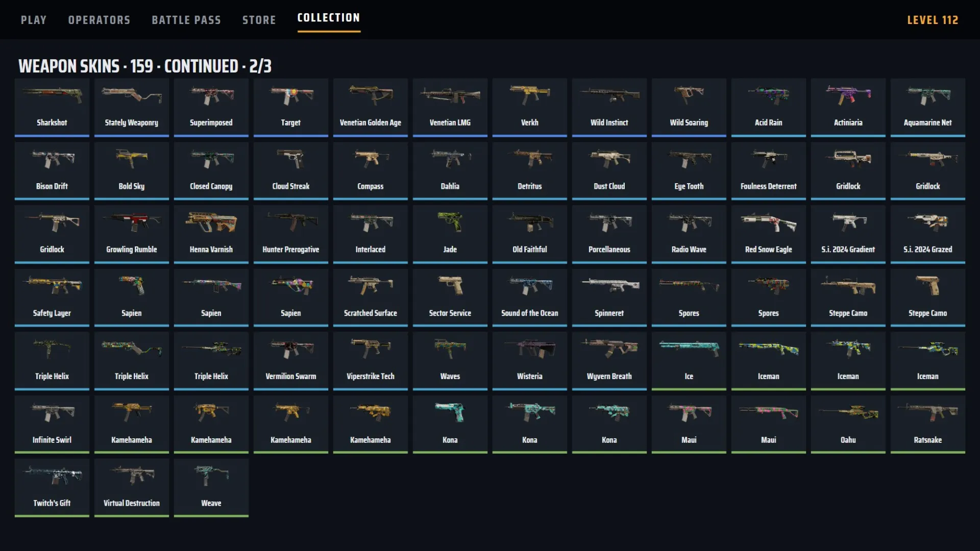Open the Venetian Golden Age skin
Screen dimensions: 980x551
370,107
